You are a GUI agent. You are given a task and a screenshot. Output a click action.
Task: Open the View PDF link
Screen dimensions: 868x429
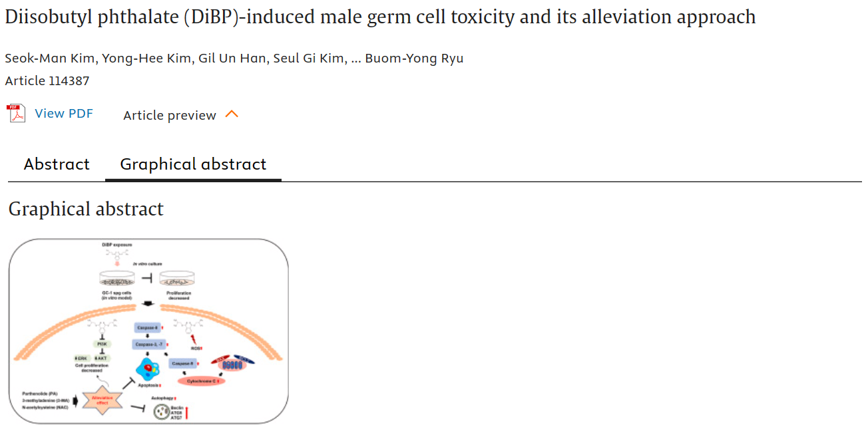point(64,114)
